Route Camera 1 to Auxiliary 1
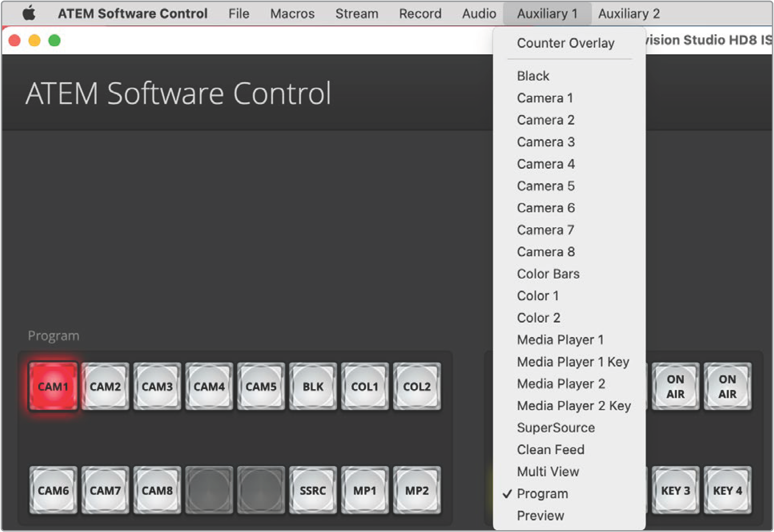The width and height of the screenshot is (774, 532). coord(569,98)
